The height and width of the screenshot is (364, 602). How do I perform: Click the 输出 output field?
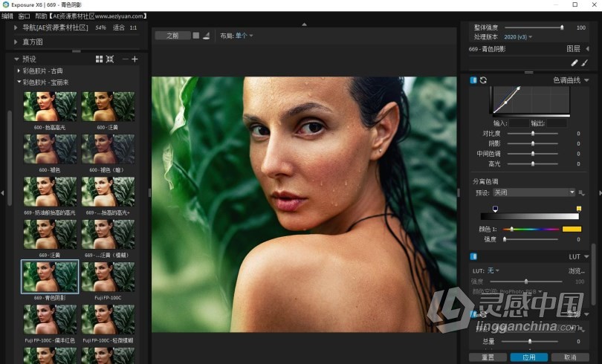[557, 123]
